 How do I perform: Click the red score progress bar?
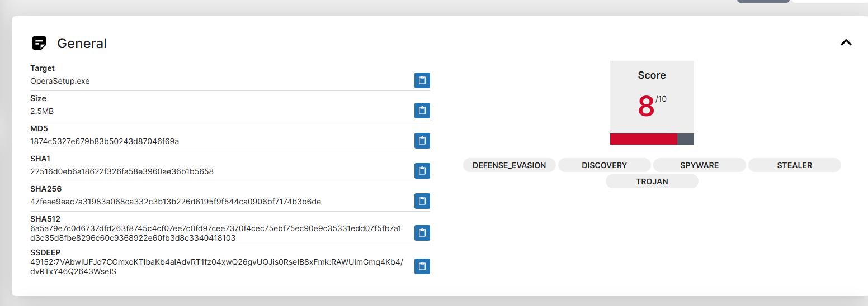[643, 139]
